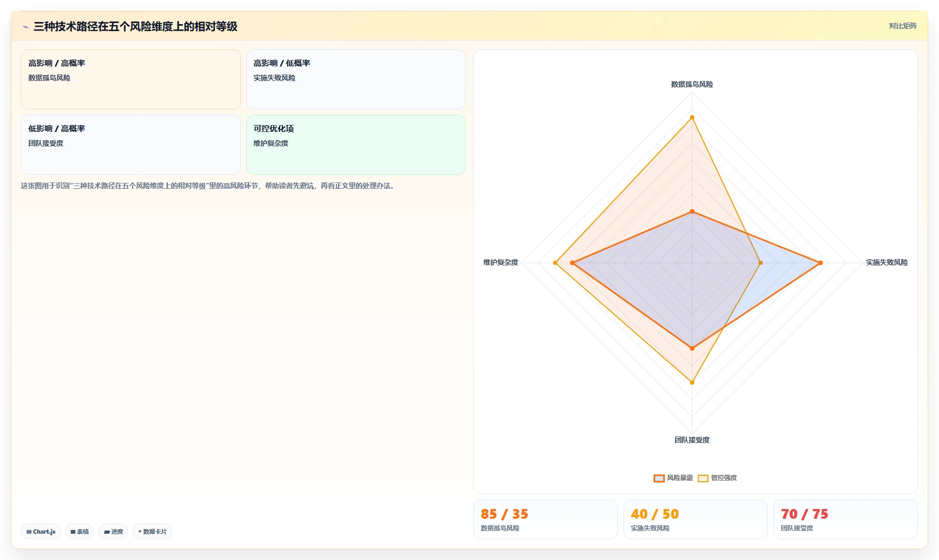This screenshot has width=939, height=560.
Task: Click the 维护复杂度 radar axis label
Action: tap(501, 262)
